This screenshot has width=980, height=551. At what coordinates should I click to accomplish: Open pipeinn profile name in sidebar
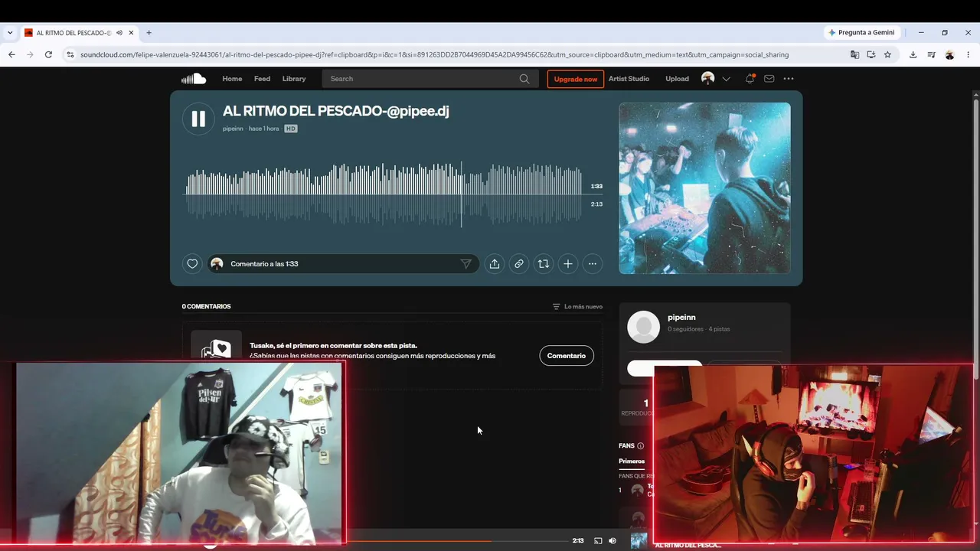click(681, 318)
